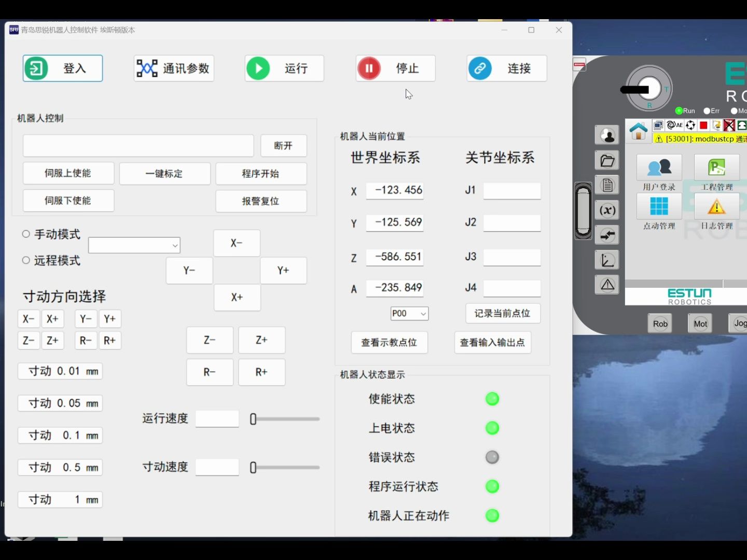Open the P00 point dropdown

[409, 313]
